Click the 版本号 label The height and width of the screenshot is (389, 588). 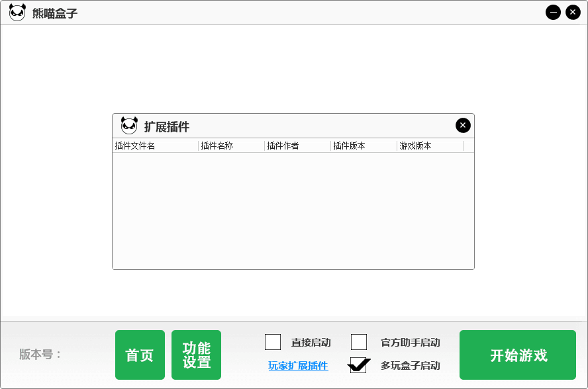point(40,354)
